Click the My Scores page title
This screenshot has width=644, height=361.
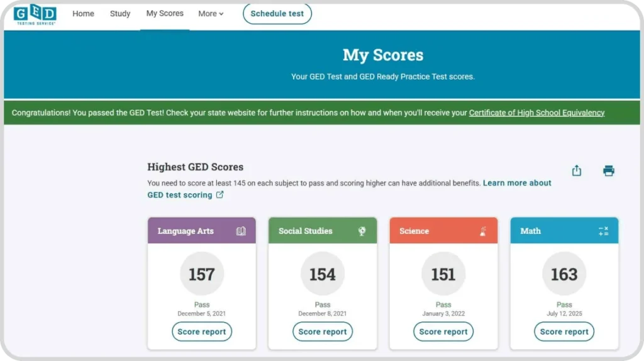[x=383, y=55]
